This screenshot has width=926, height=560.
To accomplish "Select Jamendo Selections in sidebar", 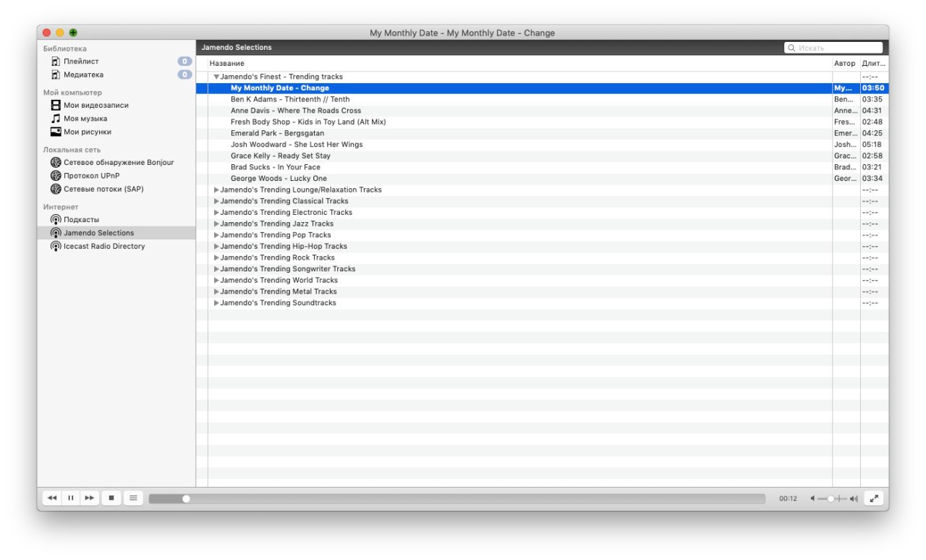I will pyautogui.click(x=116, y=233).
